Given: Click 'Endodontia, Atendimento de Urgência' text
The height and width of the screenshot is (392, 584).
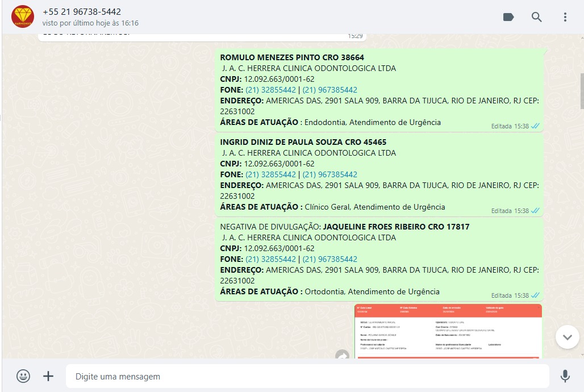Looking at the screenshot, I should [373, 122].
